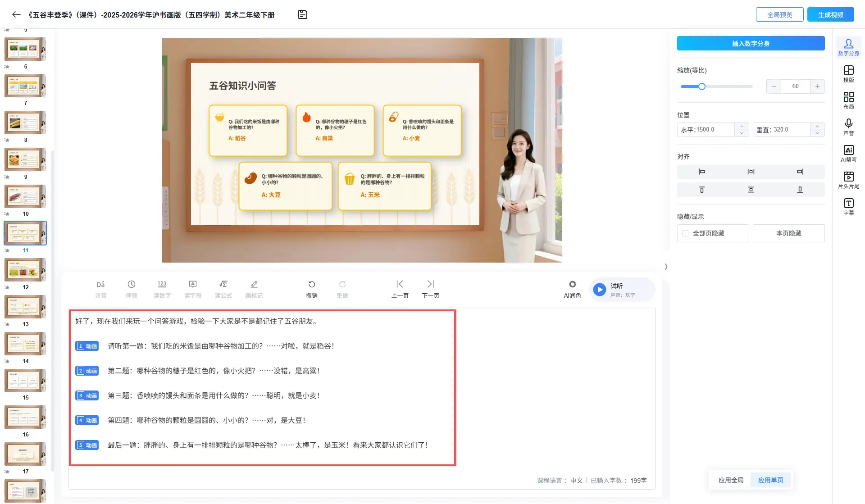The height and width of the screenshot is (504, 865).
Task: Click 全局预览 button
Action: [779, 14]
